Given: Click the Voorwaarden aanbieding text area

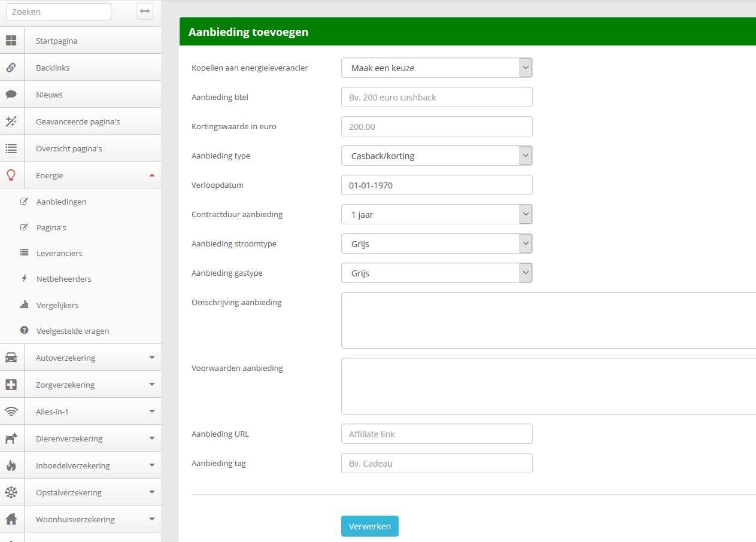Looking at the screenshot, I should pos(549,386).
